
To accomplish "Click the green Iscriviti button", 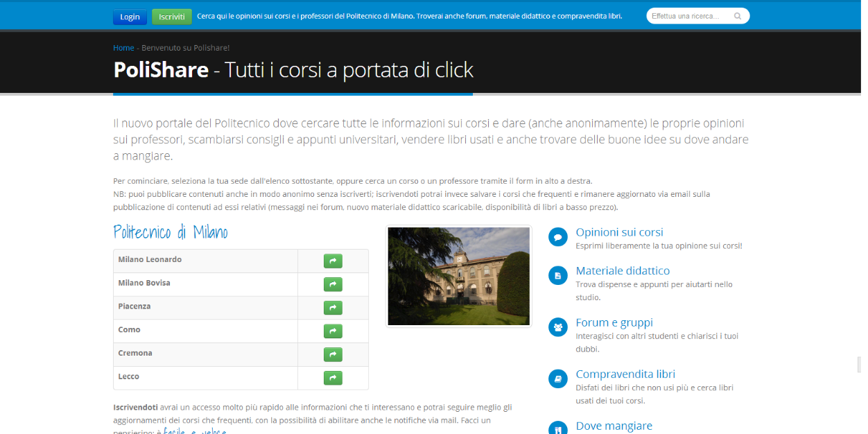I will click(172, 17).
